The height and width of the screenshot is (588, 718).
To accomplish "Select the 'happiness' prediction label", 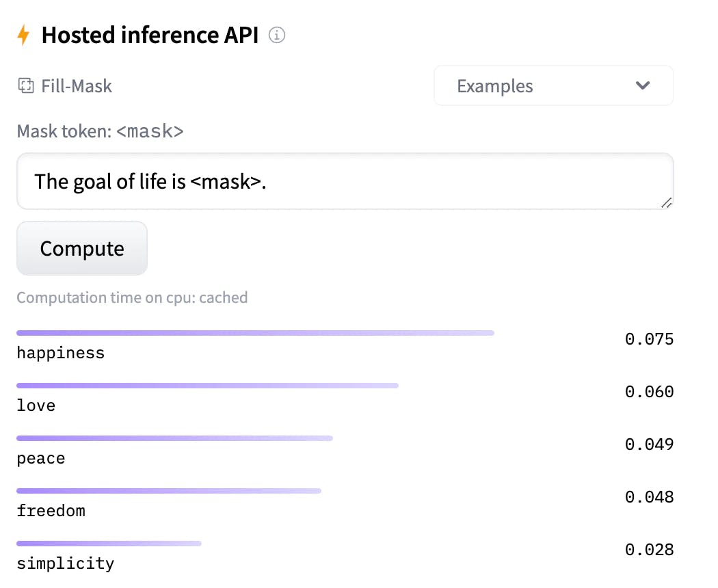I will tap(61, 353).
